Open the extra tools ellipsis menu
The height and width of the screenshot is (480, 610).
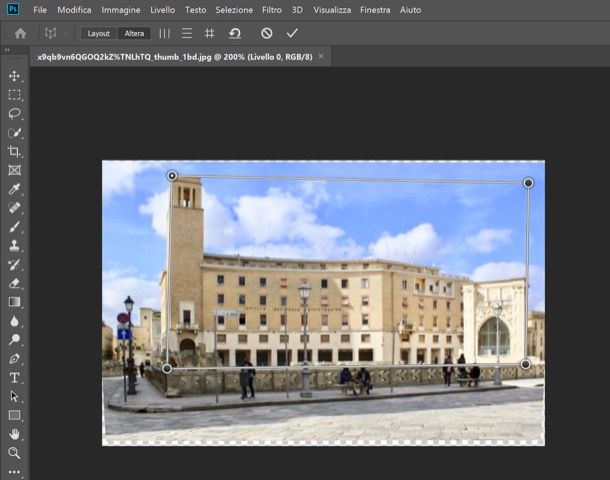coord(14,472)
